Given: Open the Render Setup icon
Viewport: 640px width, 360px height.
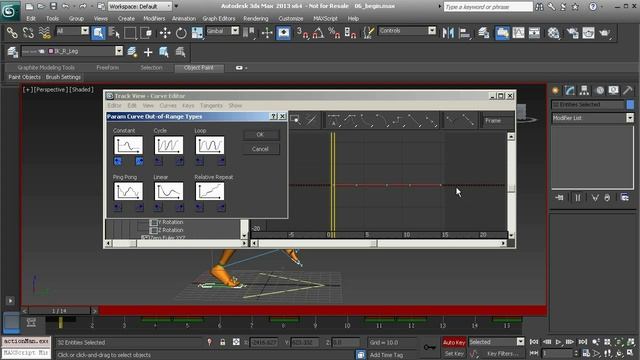Looking at the screenshot, I should point(572,33).
